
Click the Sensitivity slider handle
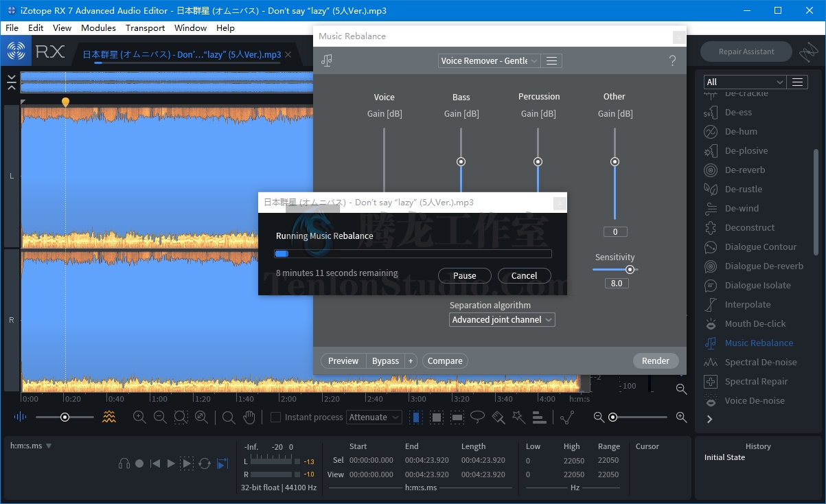[x=630, y=269]
